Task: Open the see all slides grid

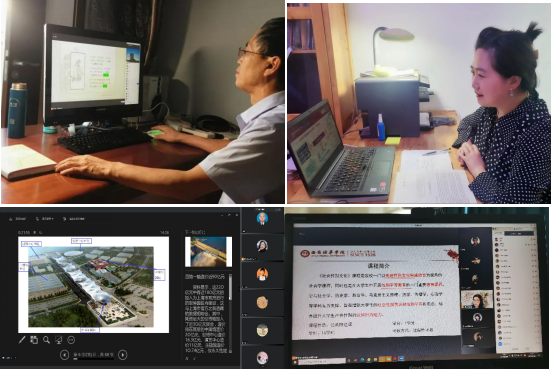Action: pyautogui.click(x=34, y=340)
